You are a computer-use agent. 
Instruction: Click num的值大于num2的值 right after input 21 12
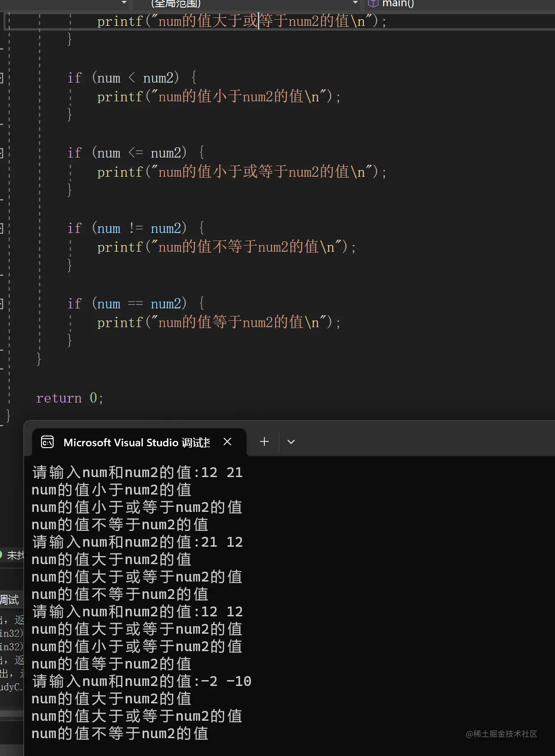112,559
